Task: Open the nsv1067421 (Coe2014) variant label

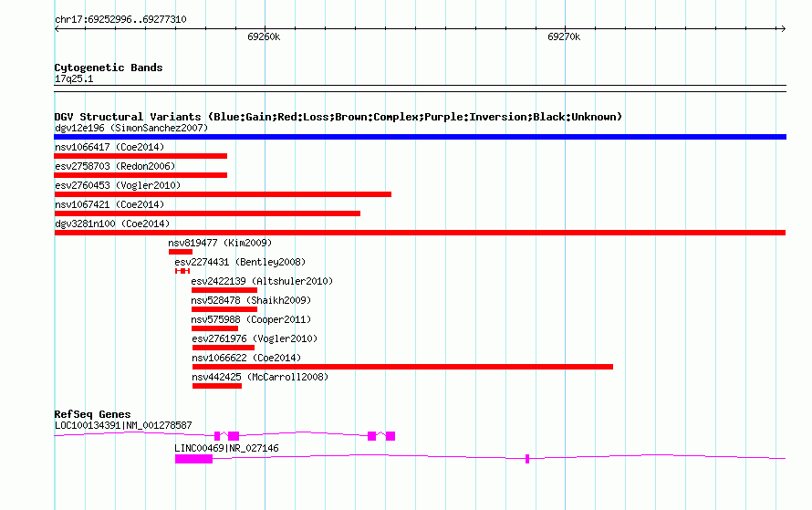Action: coord(109,204)
